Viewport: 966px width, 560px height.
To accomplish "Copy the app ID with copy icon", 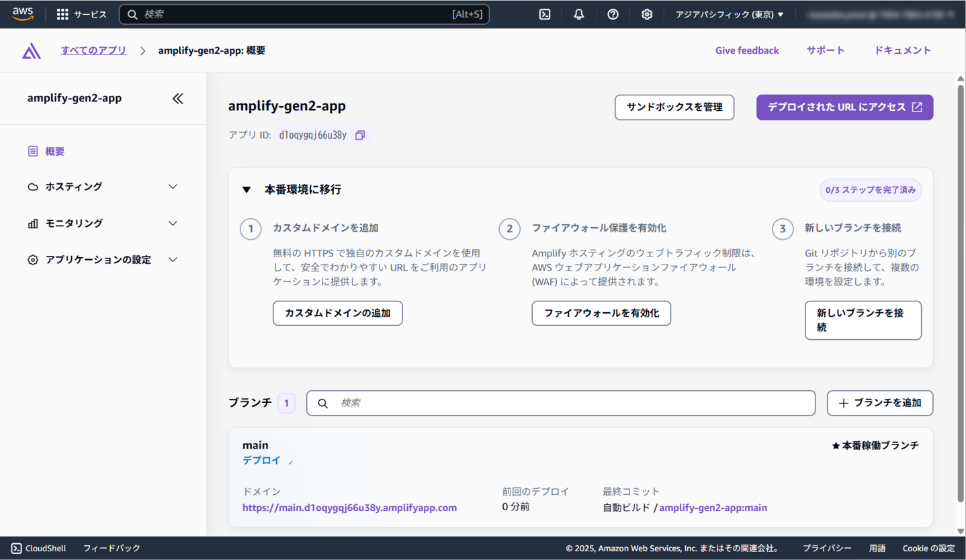I will tap(359, 135).
